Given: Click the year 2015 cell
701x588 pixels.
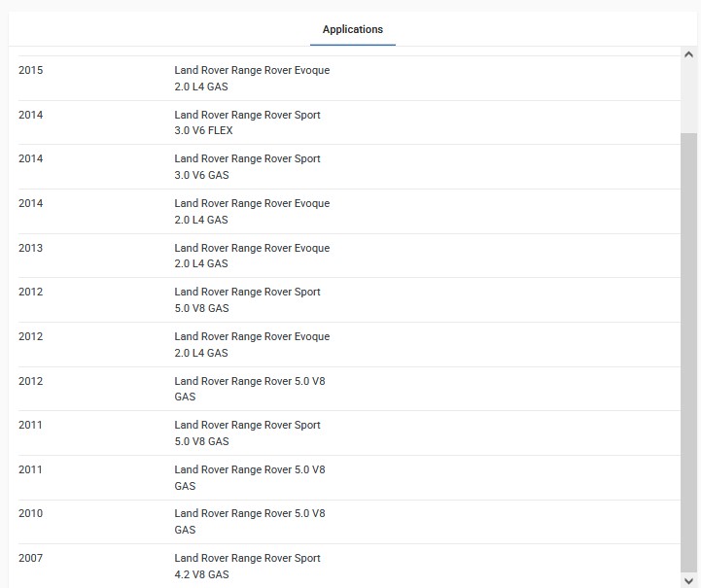Looking at the screenshot, I should coord(30,70).
